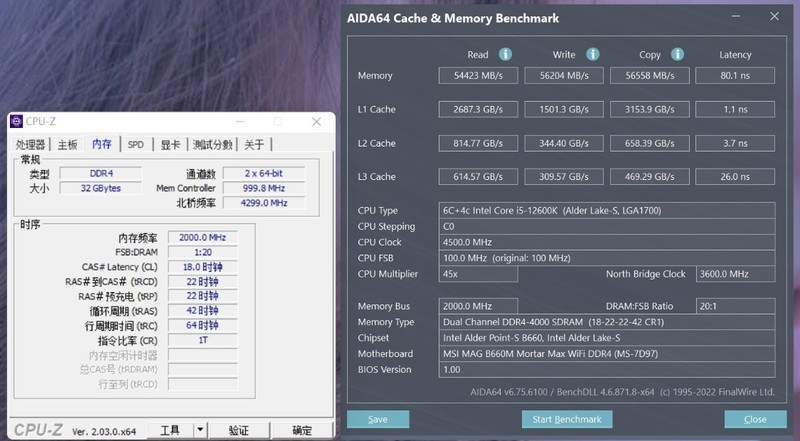The width and height of the screenshot is (800, 441).
Task: Click the 大小 value 32 GBytes
Action: pos(101,188)
